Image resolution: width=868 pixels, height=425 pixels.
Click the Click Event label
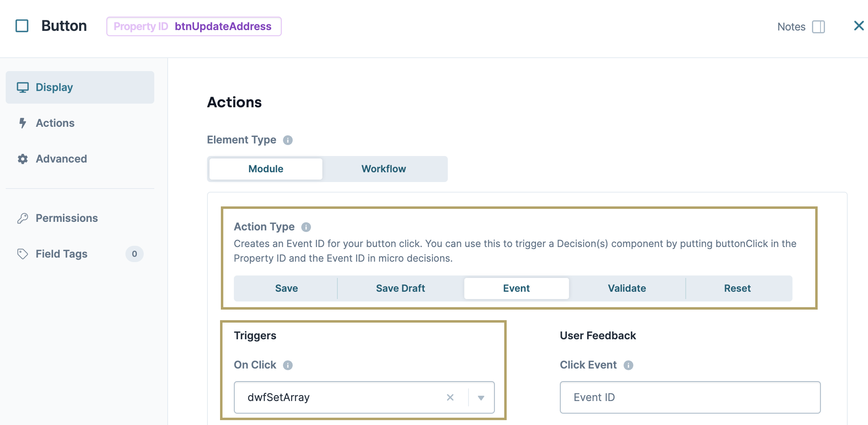pyautogui.click(x=588, y=365)
